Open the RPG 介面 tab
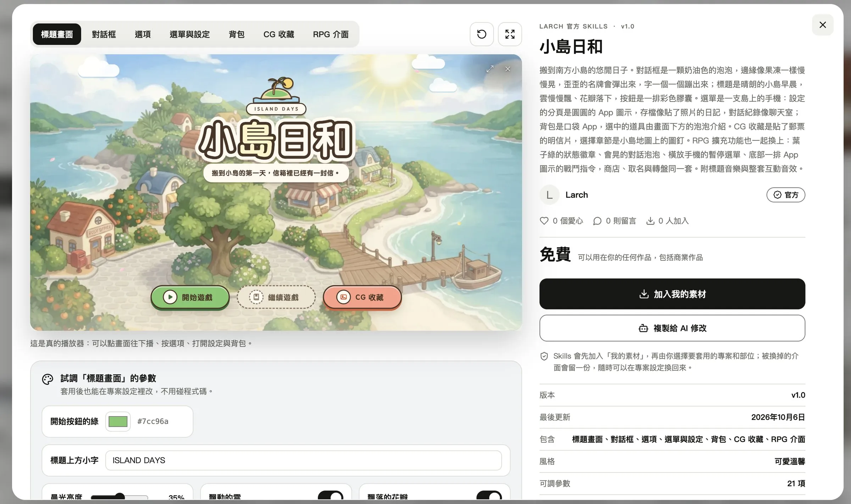Image resolution: width=851 pixels, height=504 pixels. tap(330, 34)
